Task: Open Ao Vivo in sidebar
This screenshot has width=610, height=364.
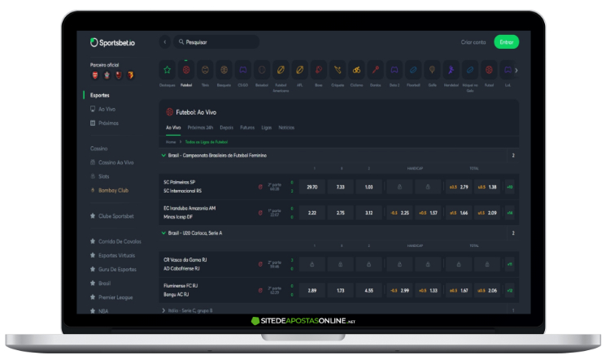Action: coord(103,109)
